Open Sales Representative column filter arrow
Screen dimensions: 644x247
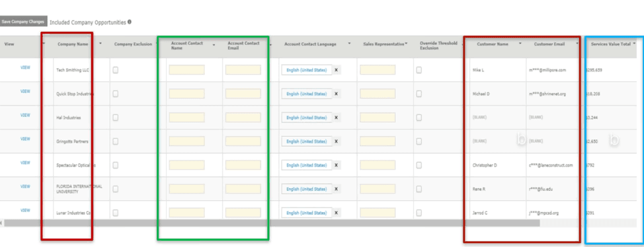pos(406,44)
